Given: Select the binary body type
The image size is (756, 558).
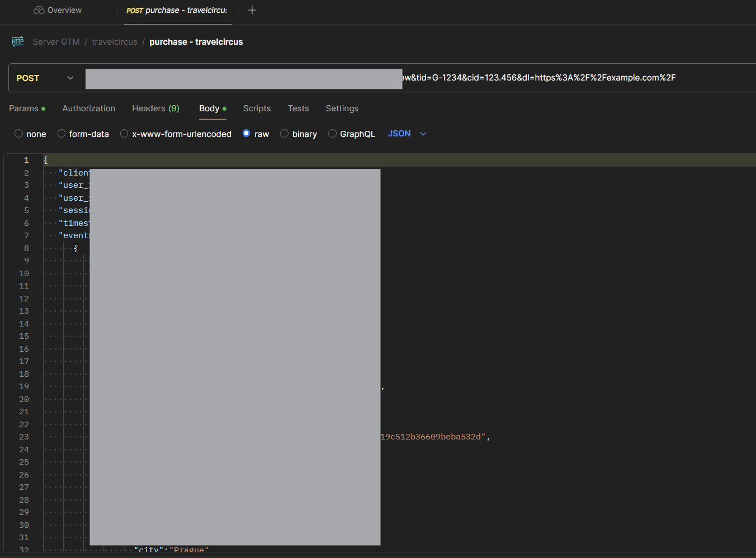Looking at the screenshot, I should (x=298, y=134).
